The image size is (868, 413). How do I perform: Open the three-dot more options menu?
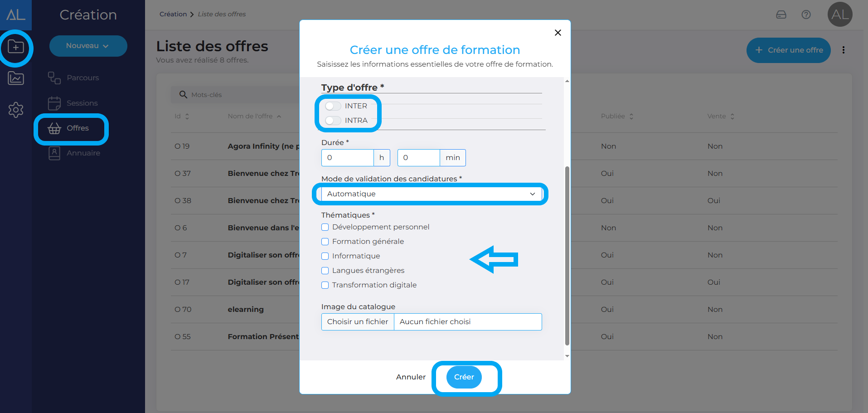tap(843, 50)
